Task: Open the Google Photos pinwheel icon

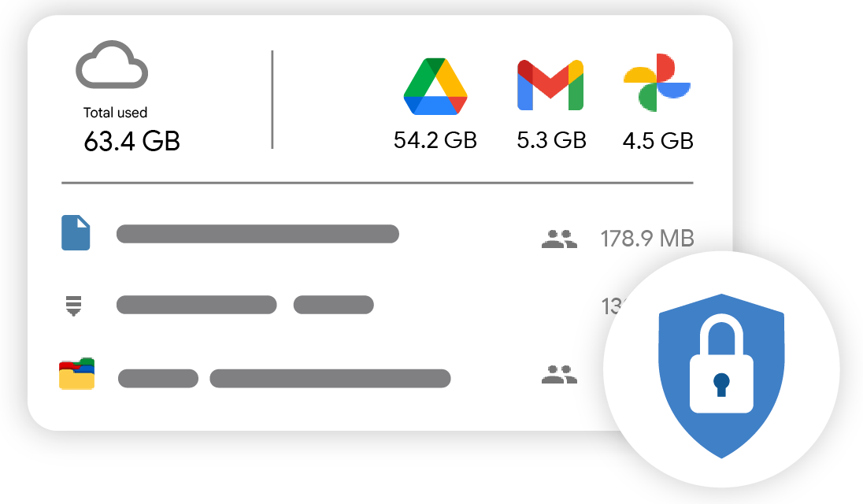Action: click(x=657, y=83)
